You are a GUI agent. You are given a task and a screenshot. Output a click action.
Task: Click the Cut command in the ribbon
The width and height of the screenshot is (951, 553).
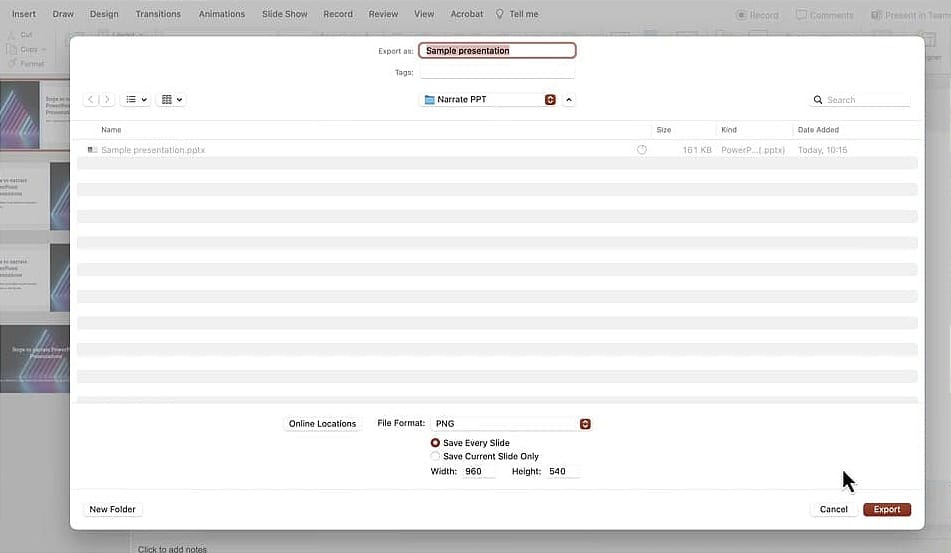(x=20, y=35)
